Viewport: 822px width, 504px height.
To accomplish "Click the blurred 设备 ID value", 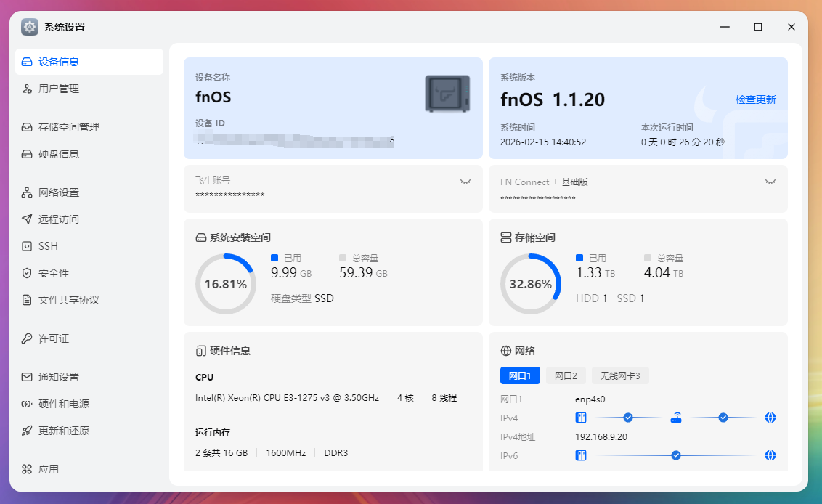I will pyautogui.click(x=295, y=141).
